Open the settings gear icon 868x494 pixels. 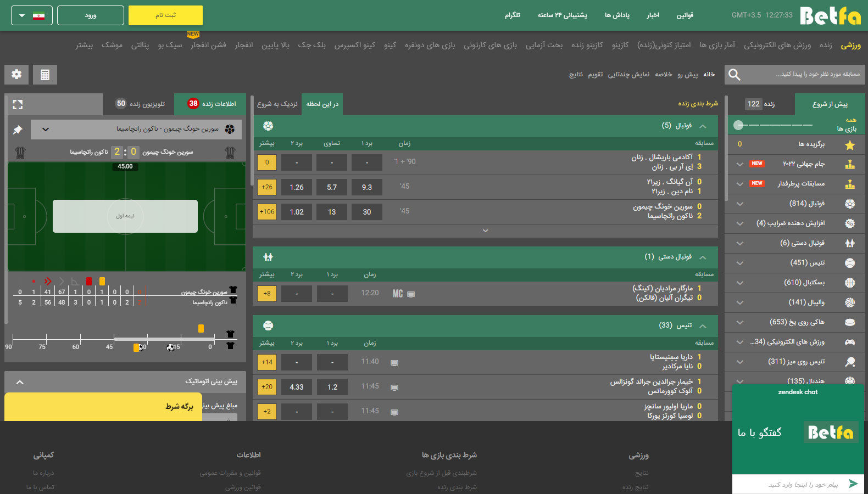[16, 74]
